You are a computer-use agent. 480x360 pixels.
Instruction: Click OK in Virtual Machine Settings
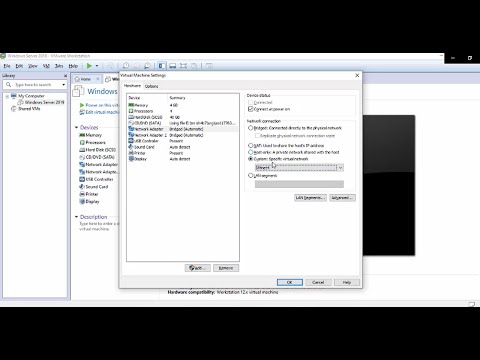pos(290,282)
